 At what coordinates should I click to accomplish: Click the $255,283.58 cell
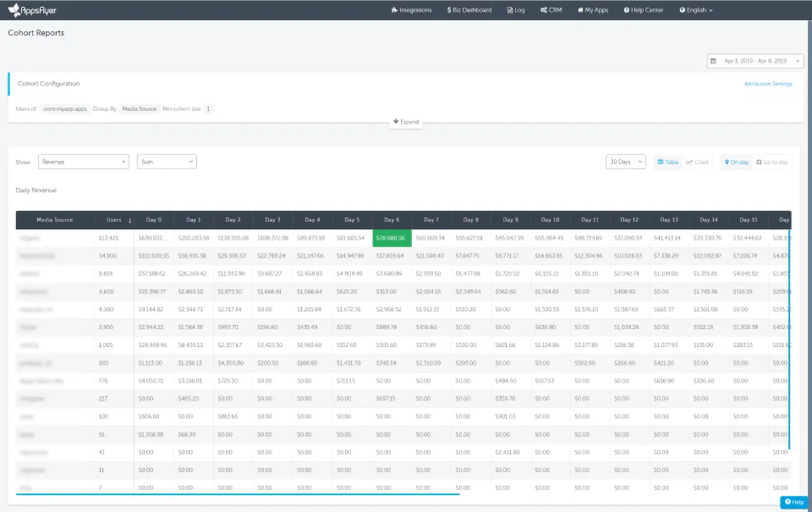194,238
